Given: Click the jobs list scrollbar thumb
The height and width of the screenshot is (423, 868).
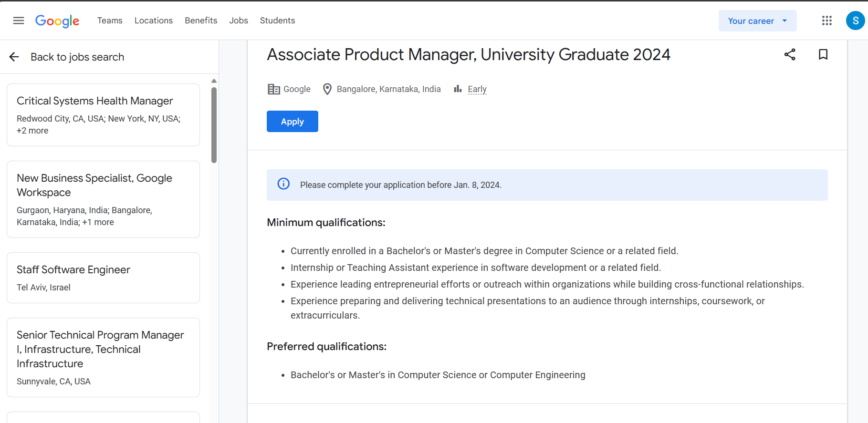Looking at the screenshot, I should click(x=214, y=125).
